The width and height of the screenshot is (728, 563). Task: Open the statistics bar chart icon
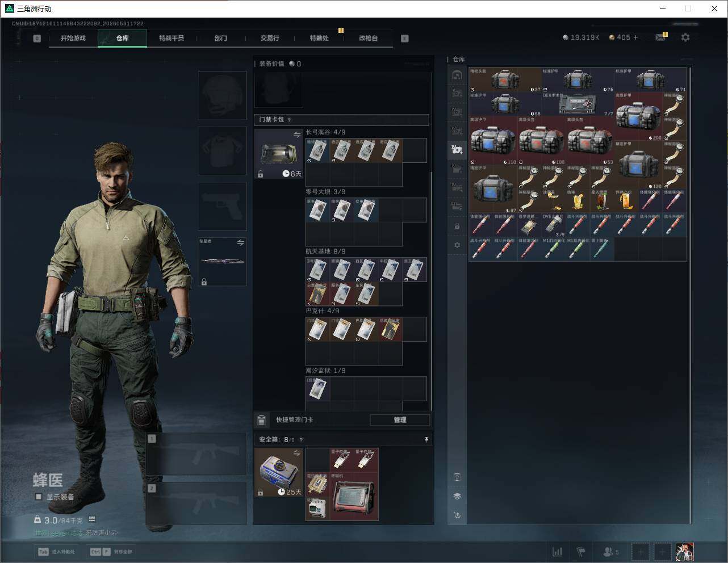click(558, 552)
